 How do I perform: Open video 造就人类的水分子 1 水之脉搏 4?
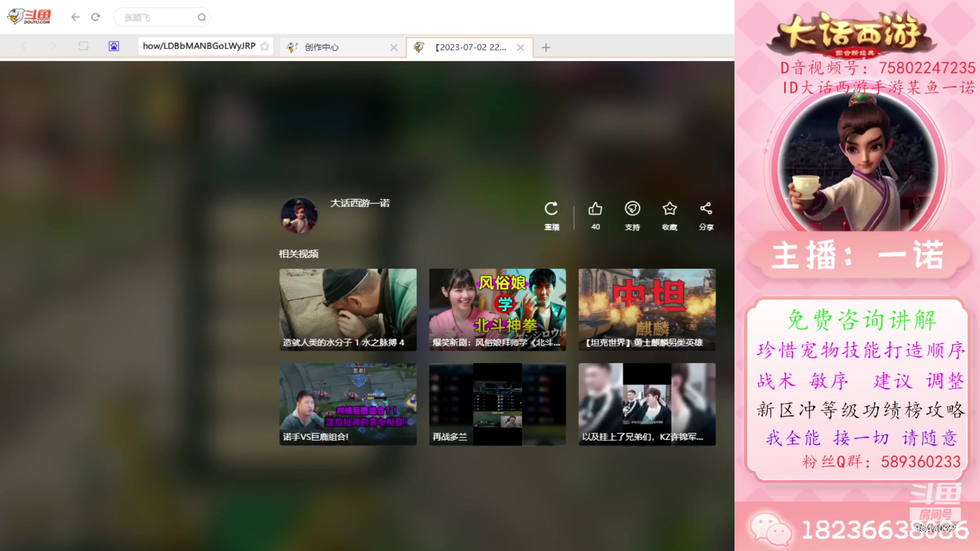tap(348, 310)
